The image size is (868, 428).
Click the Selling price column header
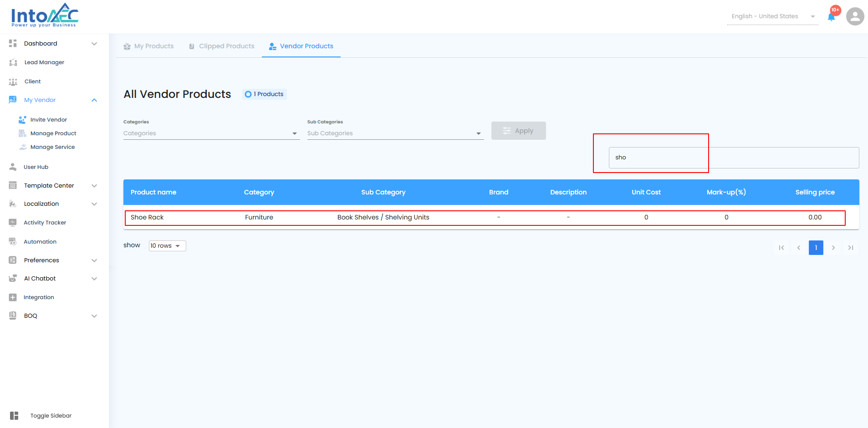[x=815, y=192]
